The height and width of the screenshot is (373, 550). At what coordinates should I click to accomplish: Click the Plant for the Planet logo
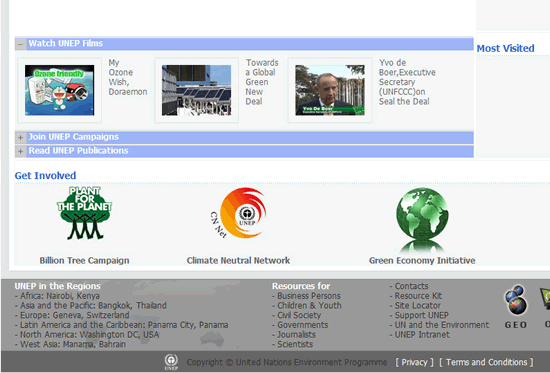coord(84,213)
